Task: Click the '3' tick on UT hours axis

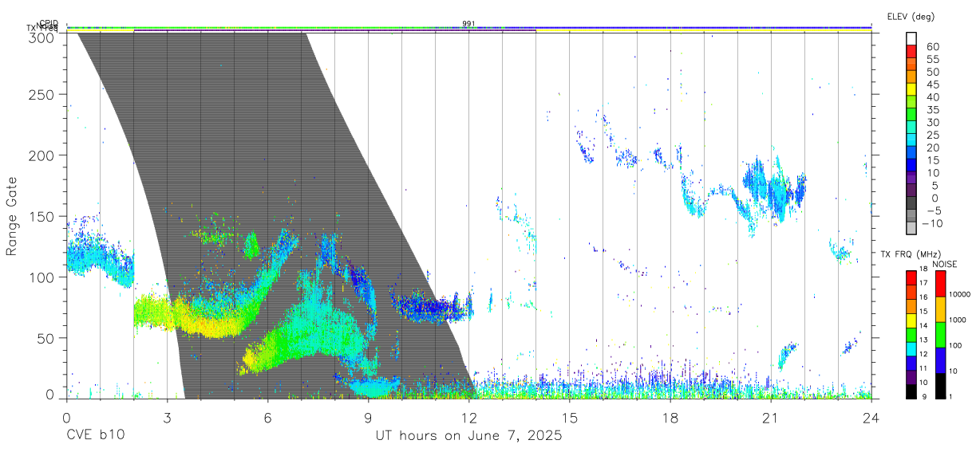Action: pos(168,418)
